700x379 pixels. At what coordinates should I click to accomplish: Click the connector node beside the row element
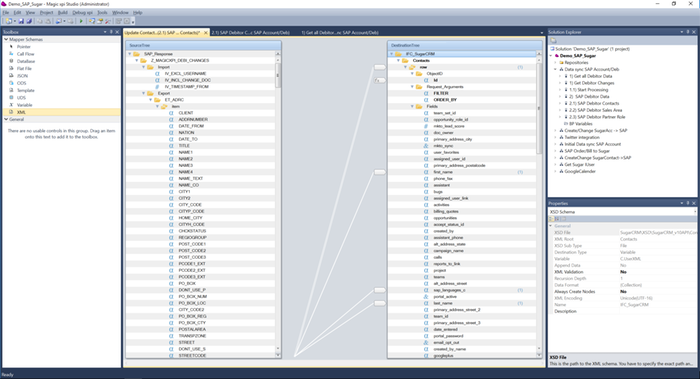(379, 67)
